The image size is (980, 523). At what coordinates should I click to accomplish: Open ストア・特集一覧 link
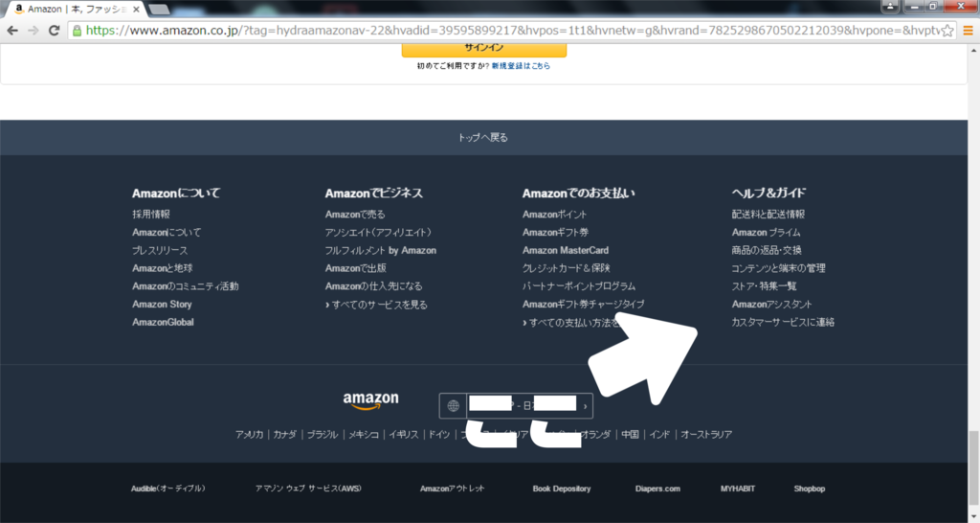(764, 285)
